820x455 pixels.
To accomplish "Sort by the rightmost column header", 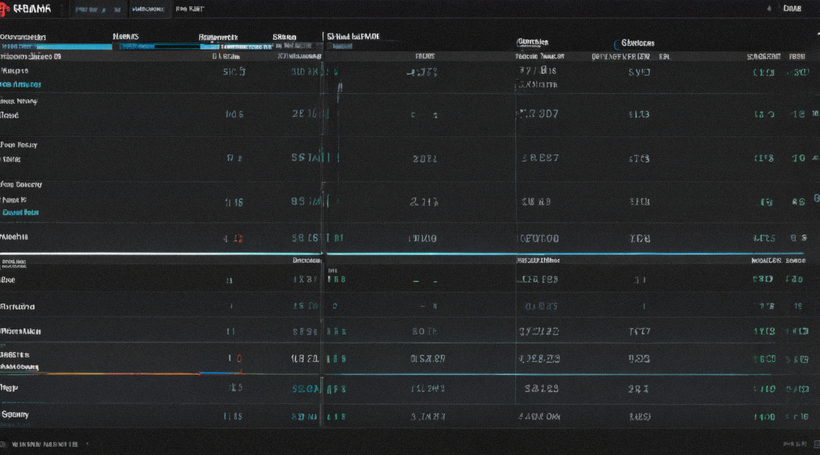I will point(797,56).
